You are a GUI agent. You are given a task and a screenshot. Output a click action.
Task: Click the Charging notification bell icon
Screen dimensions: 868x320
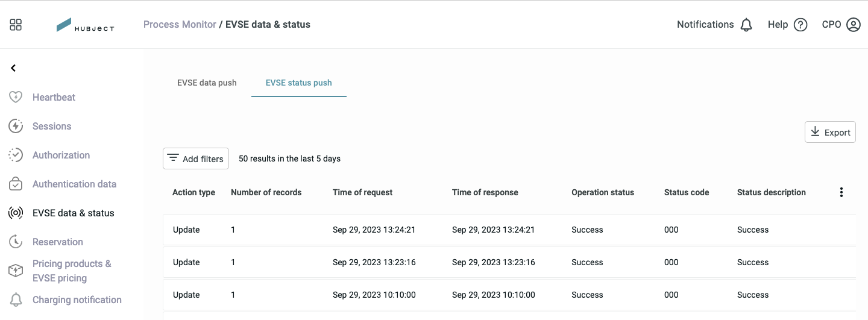[x=16, y=300]
